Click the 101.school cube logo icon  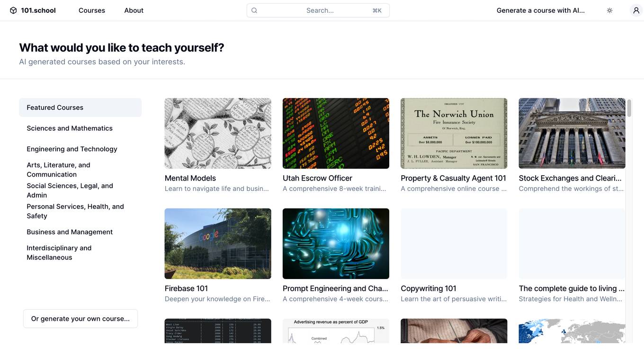[13, 10]
